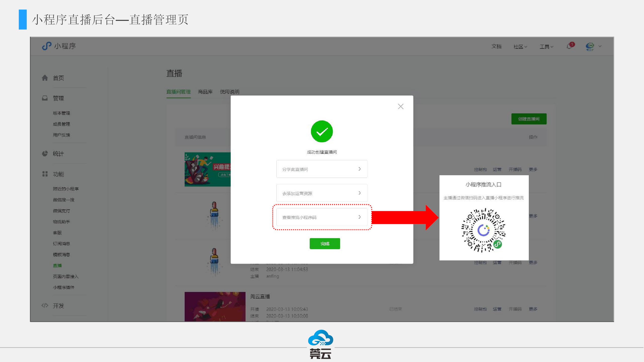
Task: Open 小程序插件 in sidebar
Action: [64, 287]
